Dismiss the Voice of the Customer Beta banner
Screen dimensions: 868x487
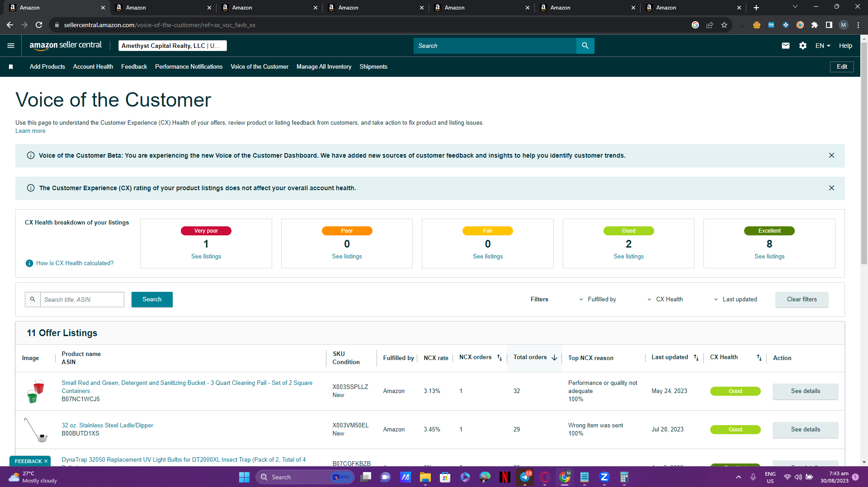click(831, 155)
